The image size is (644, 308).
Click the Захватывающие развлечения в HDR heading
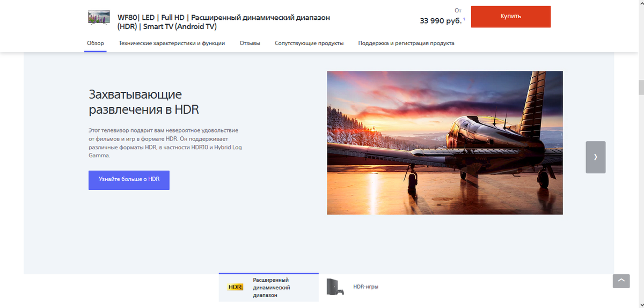(x=143, y=102)
